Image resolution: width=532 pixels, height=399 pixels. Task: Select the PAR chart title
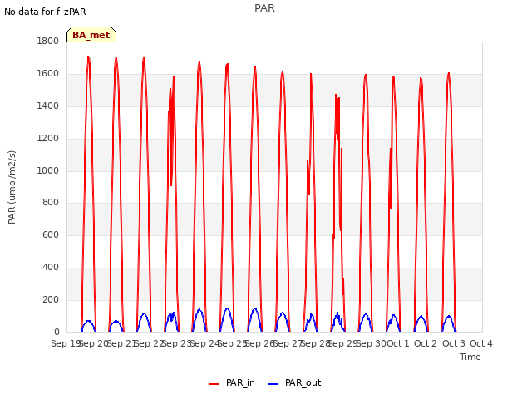[x=264, y=8]
